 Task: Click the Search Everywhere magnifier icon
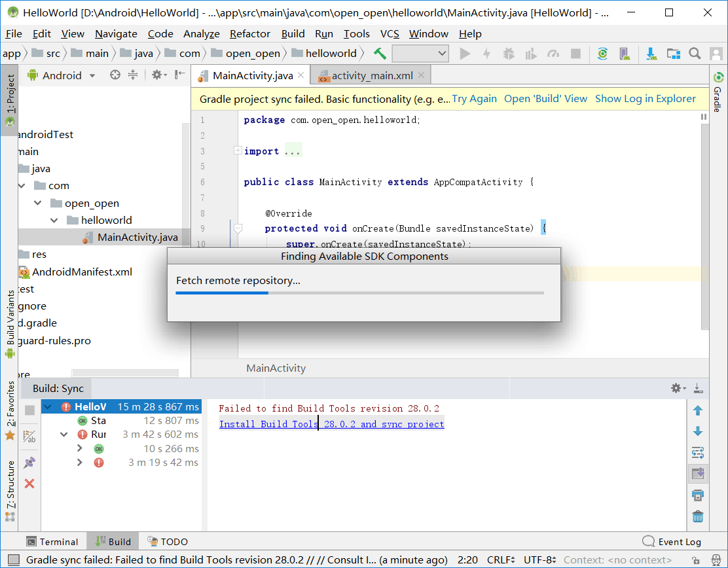tap(695, 54)
